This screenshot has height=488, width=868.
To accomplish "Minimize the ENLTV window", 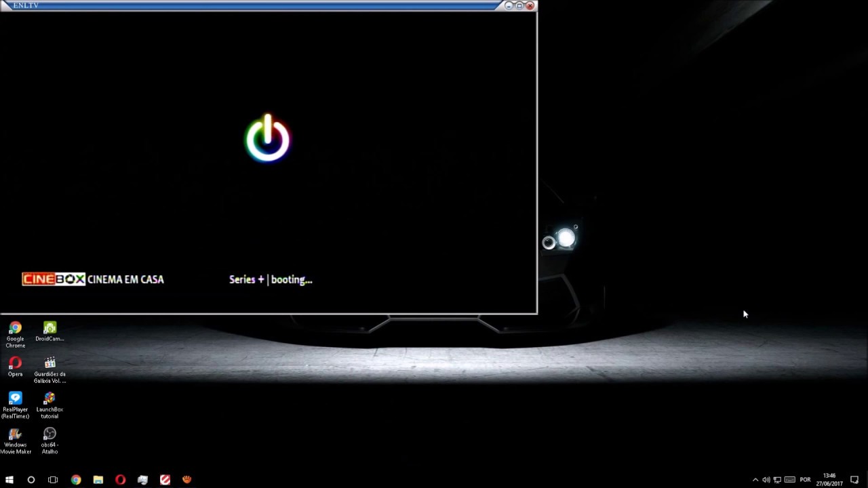I will click(509, 5).
